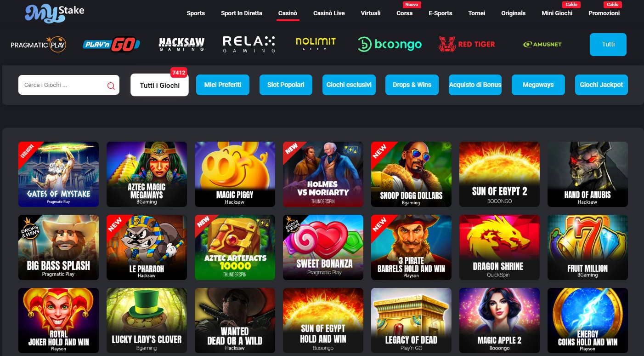The width and height of the screenshot is (644, 356).
Task: Select the Booongo provider logo
Action: pyautogui.click(x=390, y=44)
